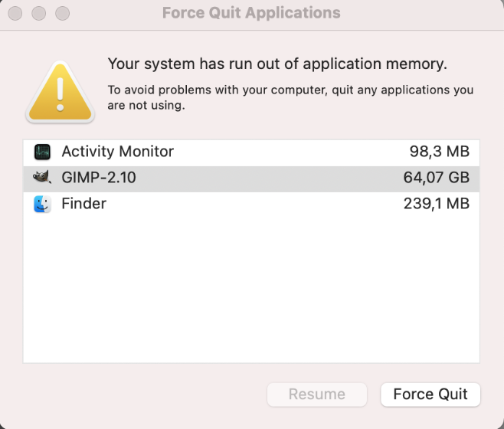Image resolution: width=504 pixels, height=429 pixels.
Task: Close the Force Quit Applications window
Action: pyautogui.click(x=14, y=14)
